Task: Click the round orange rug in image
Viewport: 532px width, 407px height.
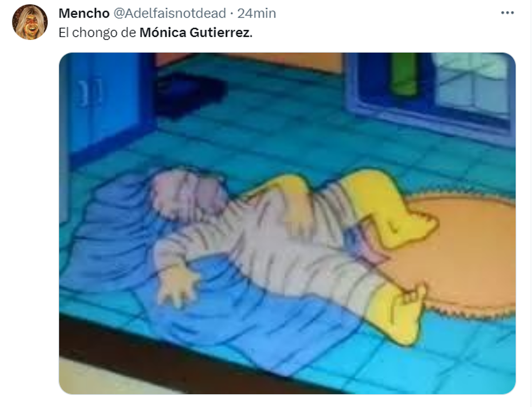Action: click(x=461, y=252)
